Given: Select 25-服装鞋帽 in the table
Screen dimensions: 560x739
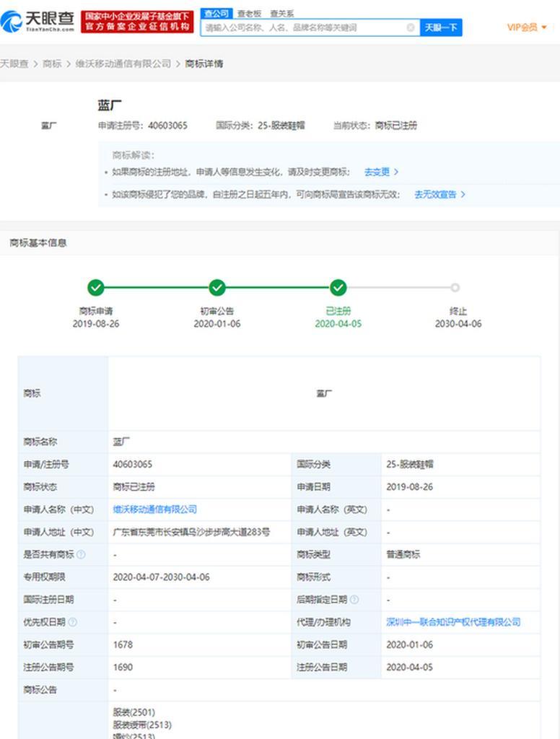Looking at the screenshot, I should [410, 464].
